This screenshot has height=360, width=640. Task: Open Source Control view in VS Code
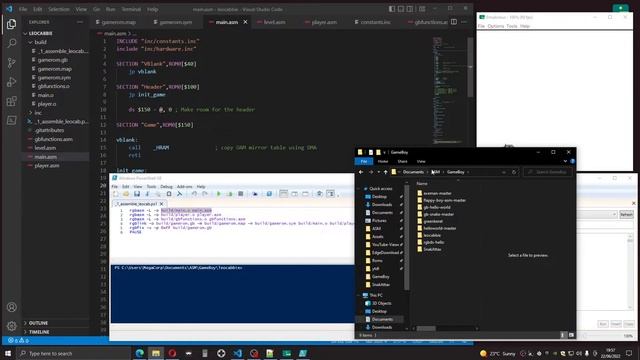coord(11,62)
